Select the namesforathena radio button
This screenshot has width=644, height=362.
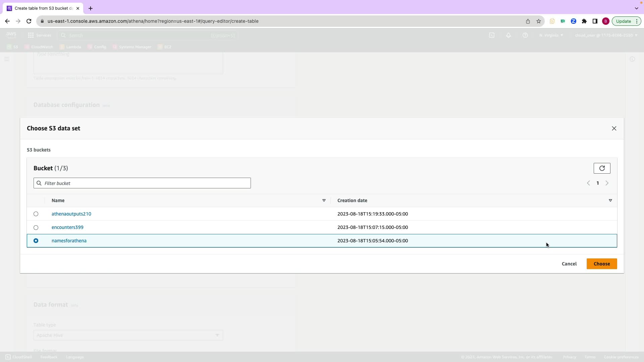pyautogui.click(x=36, y=241)
